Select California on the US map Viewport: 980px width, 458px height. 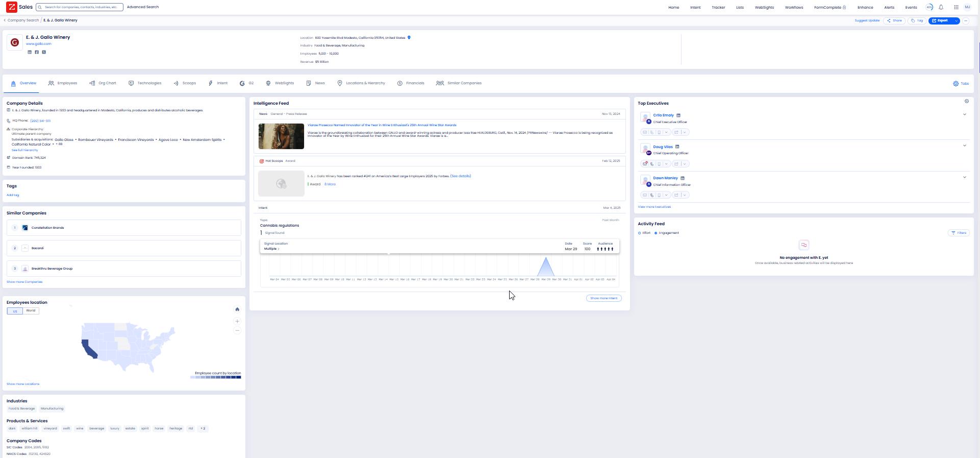click(x=88, y=349)
